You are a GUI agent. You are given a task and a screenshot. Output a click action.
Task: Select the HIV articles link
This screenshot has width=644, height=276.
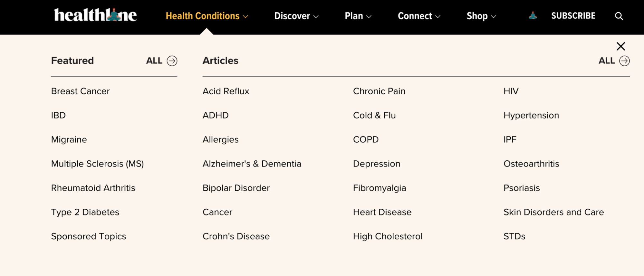click(511, 91)
